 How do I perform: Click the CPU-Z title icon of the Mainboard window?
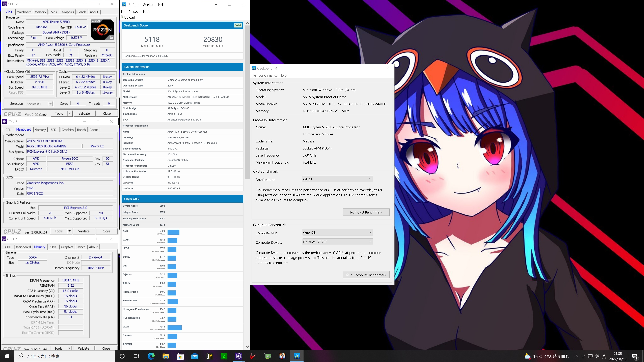[x=4, y=122]
